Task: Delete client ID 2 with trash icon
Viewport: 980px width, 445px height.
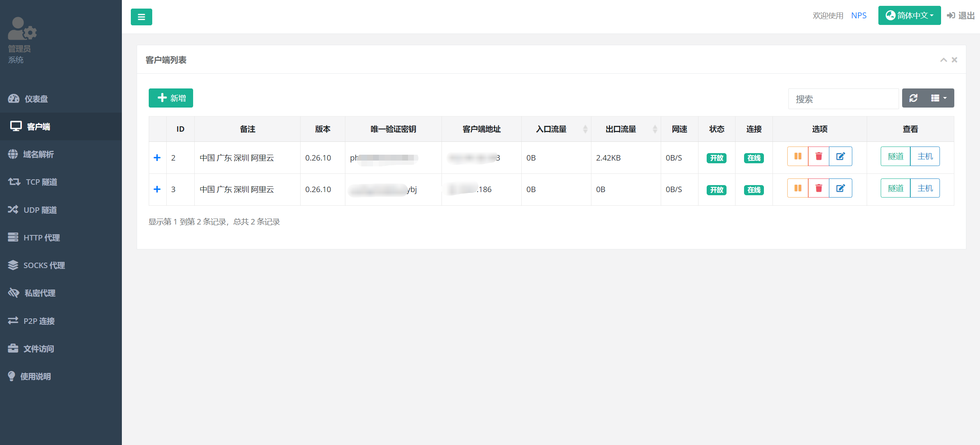Action: click(818, 156)
